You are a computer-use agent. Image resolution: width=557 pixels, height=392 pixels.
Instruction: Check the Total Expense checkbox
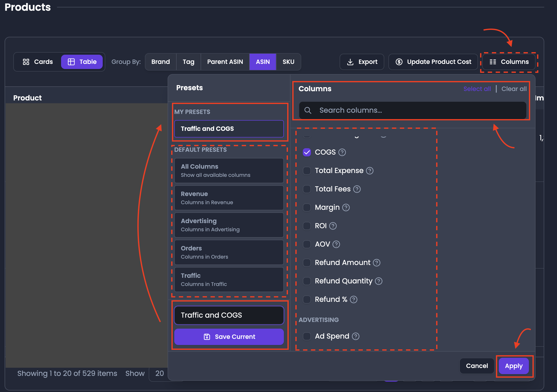(307, 171)
